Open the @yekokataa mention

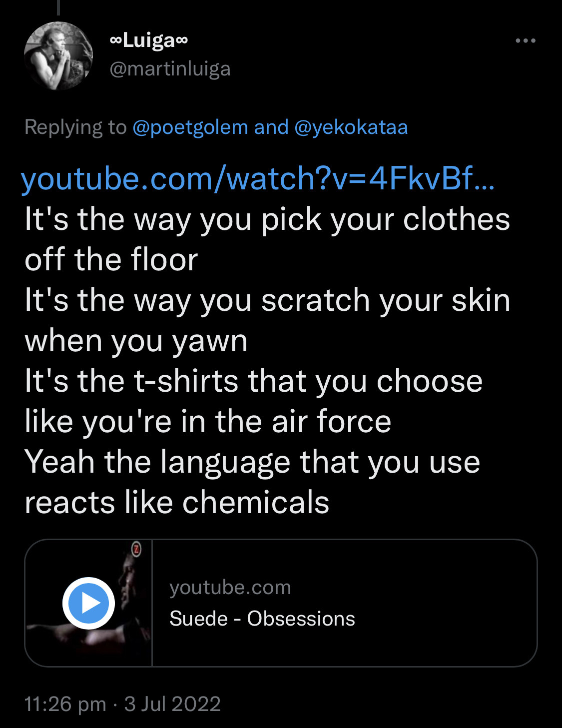point(351,127)
